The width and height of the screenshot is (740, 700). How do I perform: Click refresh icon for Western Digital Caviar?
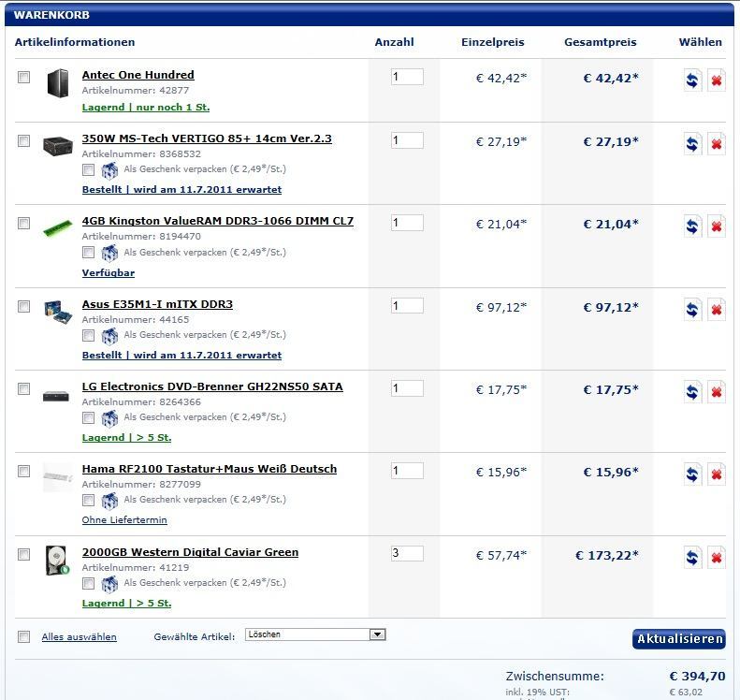pyautogui.click(x=692, y=558)
